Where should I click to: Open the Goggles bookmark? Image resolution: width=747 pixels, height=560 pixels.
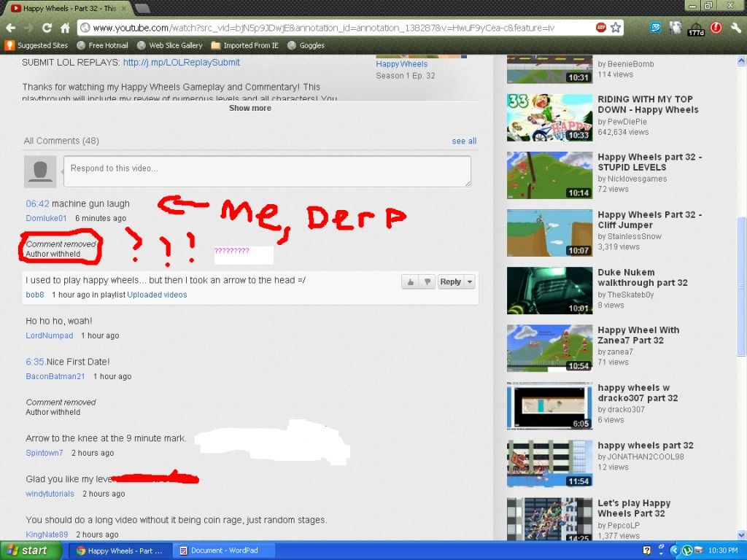tap(306, 45)
